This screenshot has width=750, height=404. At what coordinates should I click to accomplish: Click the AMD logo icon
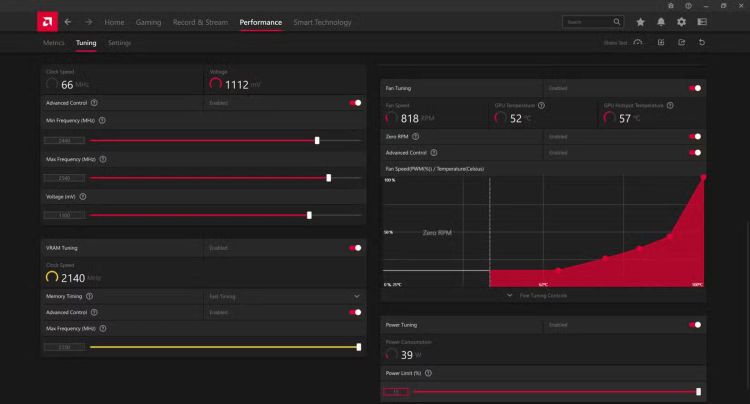tap(46, 21)
